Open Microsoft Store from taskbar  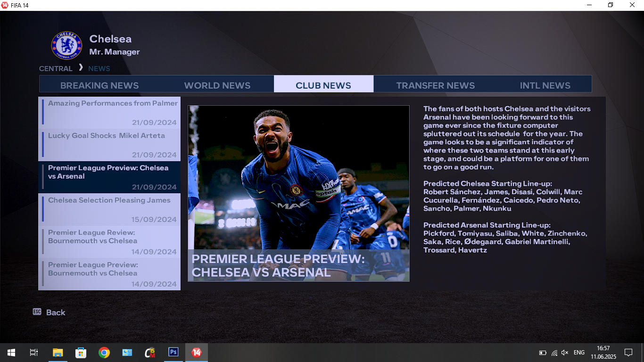(81, 353)
